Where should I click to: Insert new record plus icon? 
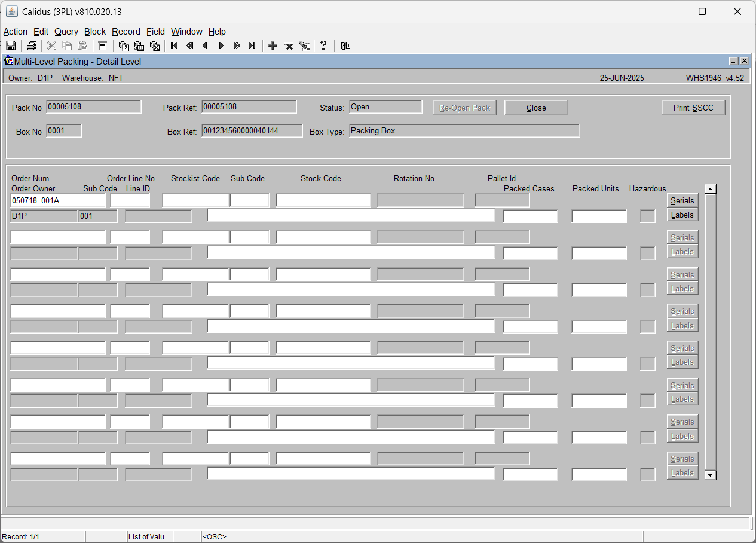coord(273,46)
